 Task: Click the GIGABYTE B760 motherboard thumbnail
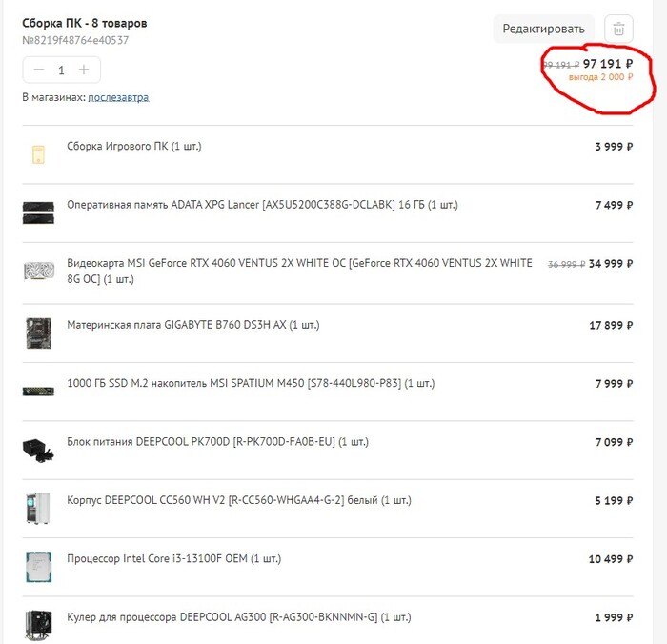pos(38,332)
